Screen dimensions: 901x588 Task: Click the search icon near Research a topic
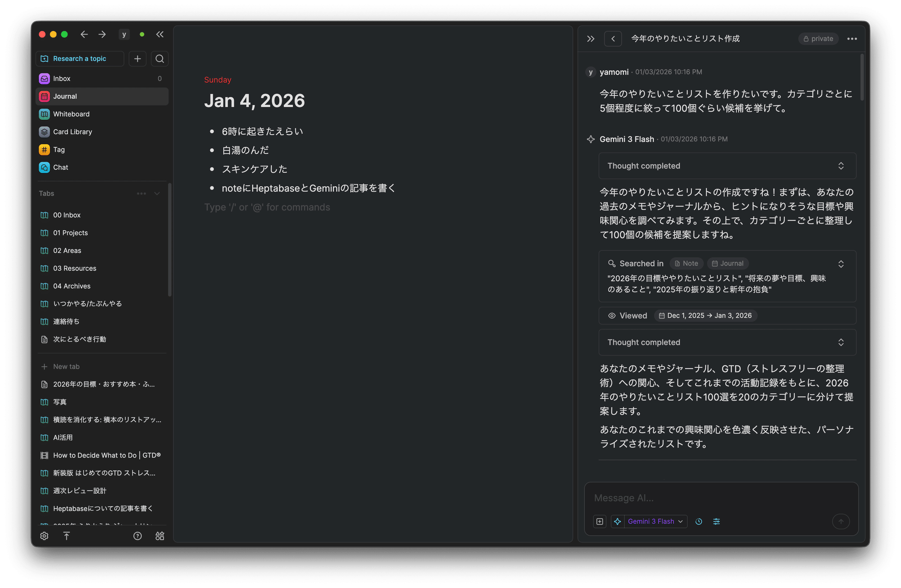[159, 59]
